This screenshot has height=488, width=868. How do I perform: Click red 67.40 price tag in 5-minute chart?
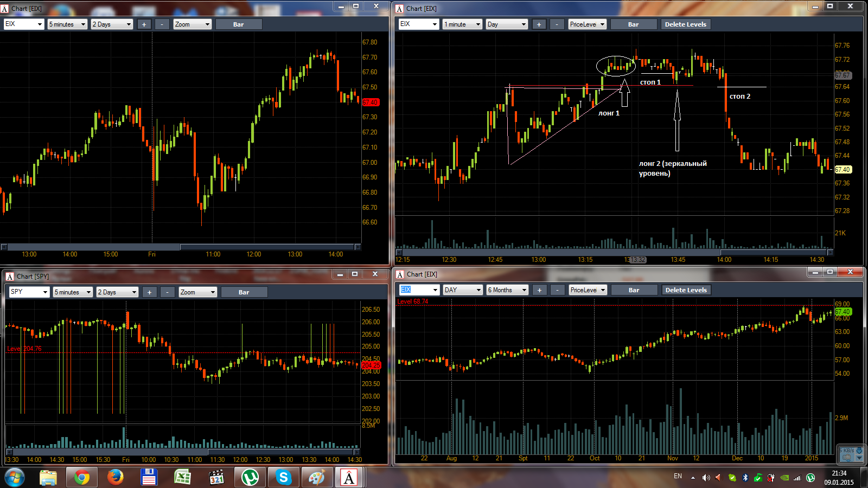coord(371,102)
